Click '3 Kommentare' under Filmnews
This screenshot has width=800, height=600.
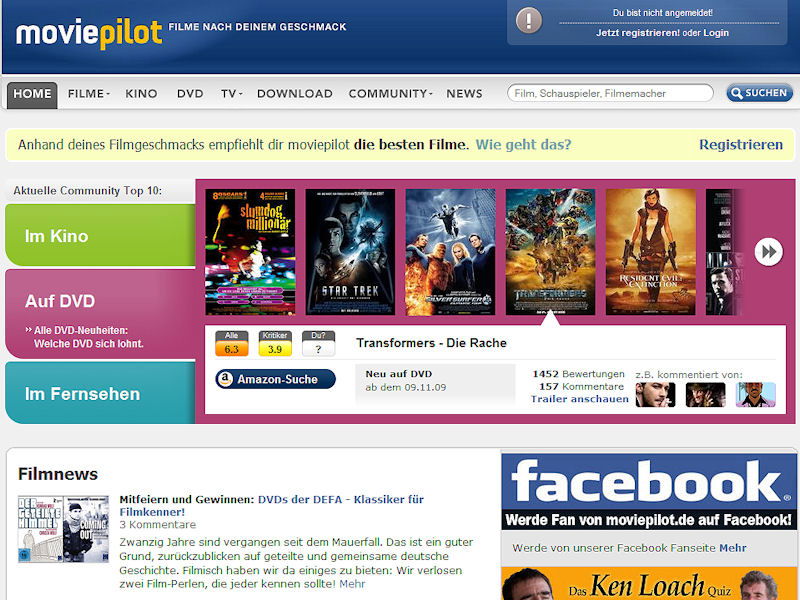coord(158,524)
